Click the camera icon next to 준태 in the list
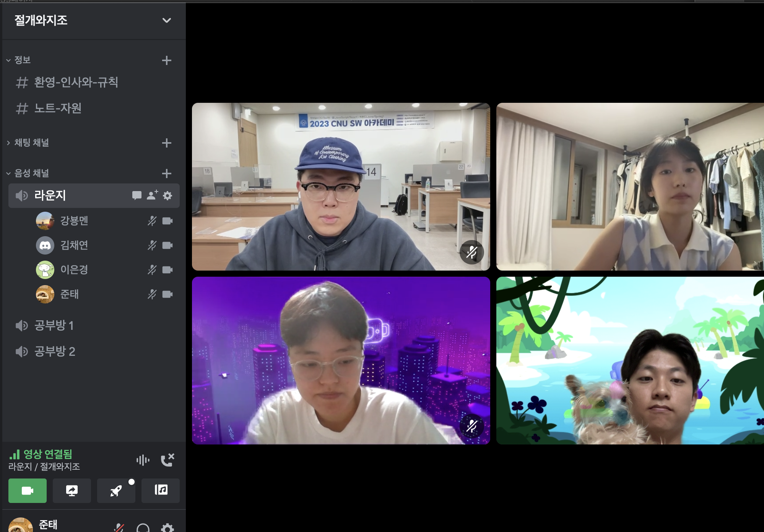Screen dimensions: 764x532 pyautogui.click(x=167, y=294)
